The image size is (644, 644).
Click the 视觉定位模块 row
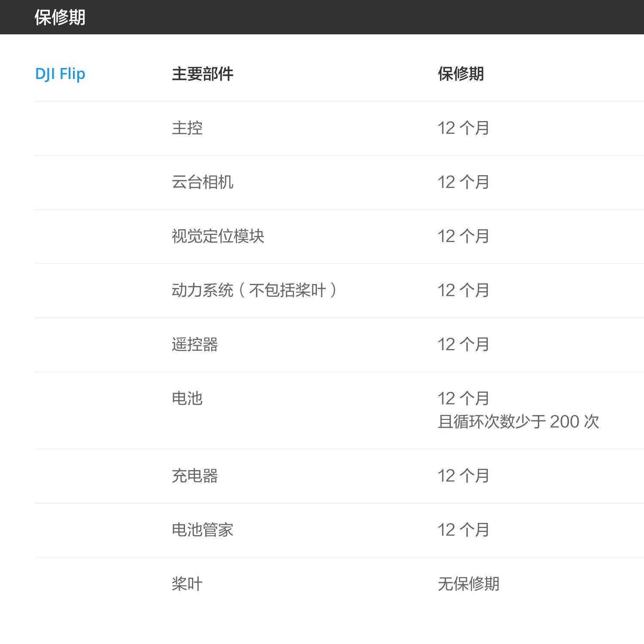coord(217,236)
